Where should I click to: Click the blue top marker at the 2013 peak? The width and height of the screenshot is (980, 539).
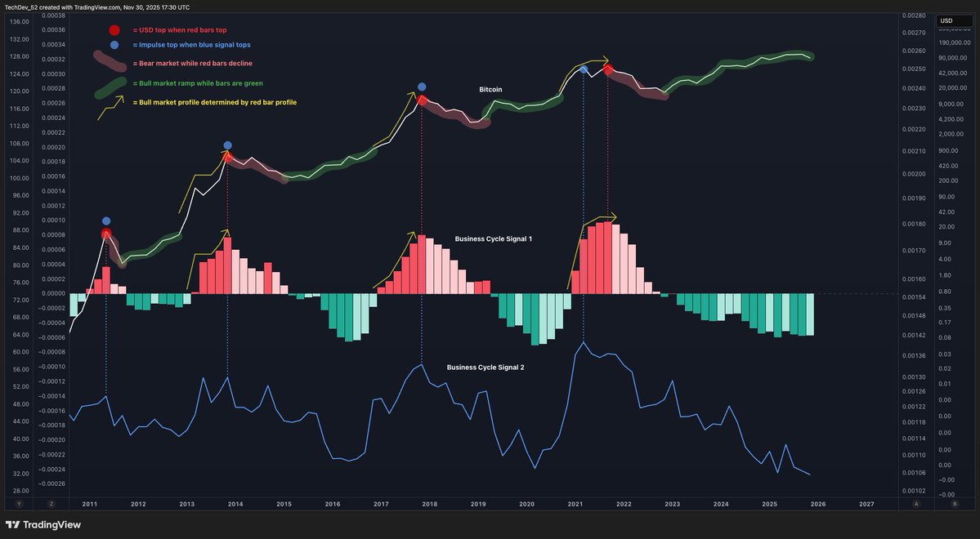click(x=227, y=145)
